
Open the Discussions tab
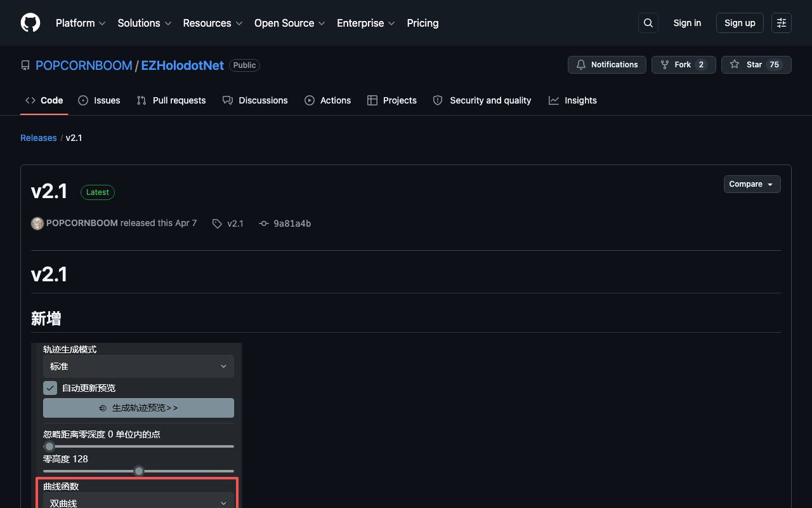point(255,100)
